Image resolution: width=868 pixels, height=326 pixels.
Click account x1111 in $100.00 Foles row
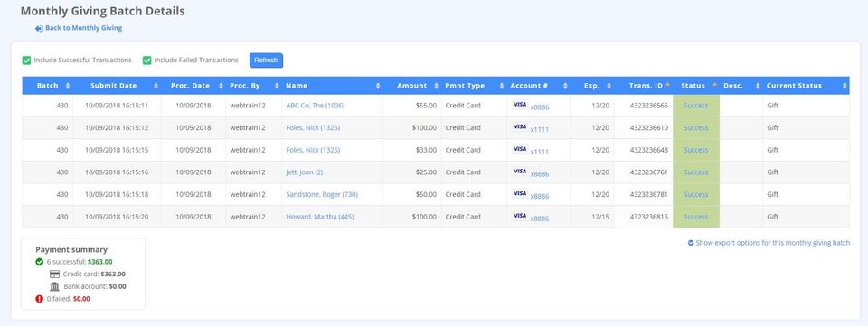click(540, 130)
